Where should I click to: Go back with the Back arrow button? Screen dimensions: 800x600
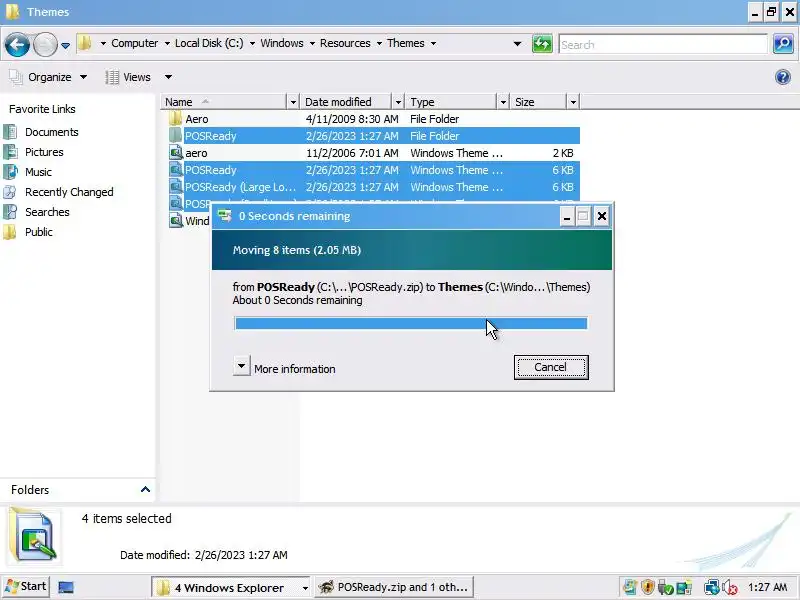[x=17, y=44]
